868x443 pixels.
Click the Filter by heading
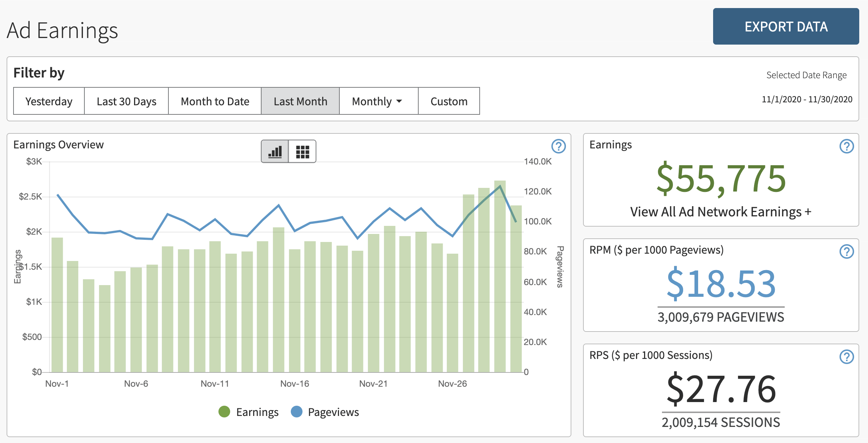39,73
